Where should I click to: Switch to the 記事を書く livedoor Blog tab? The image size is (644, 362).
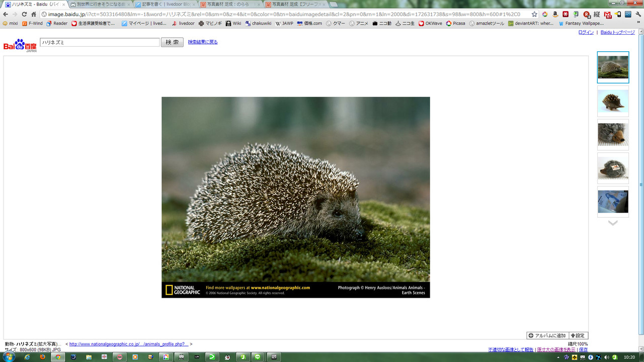click(x=166, y=4)
